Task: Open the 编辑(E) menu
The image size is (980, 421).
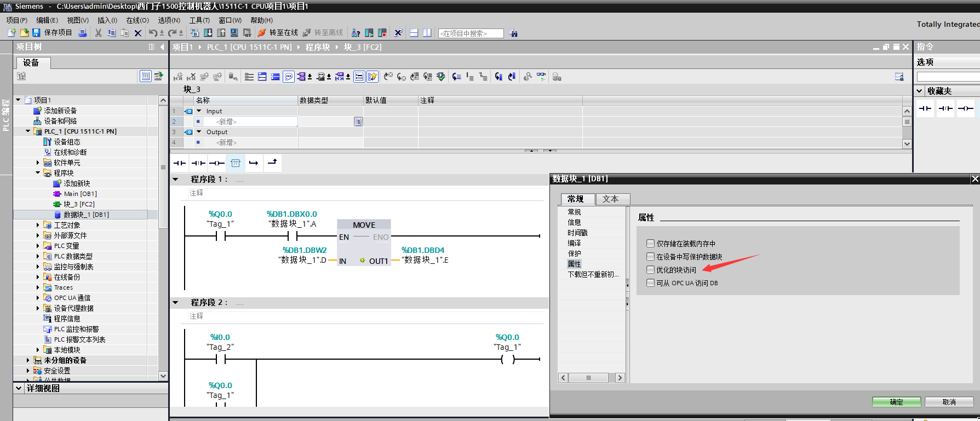Action: point(47,20)
